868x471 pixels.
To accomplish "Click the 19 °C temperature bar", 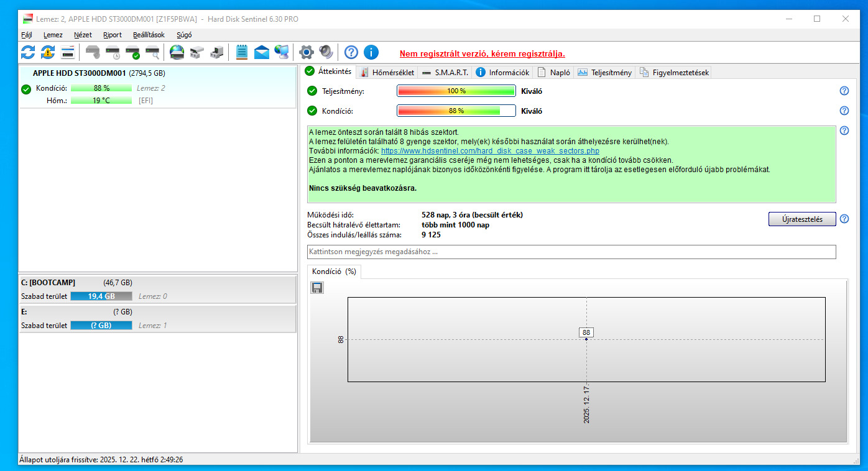I will [101, 100].
